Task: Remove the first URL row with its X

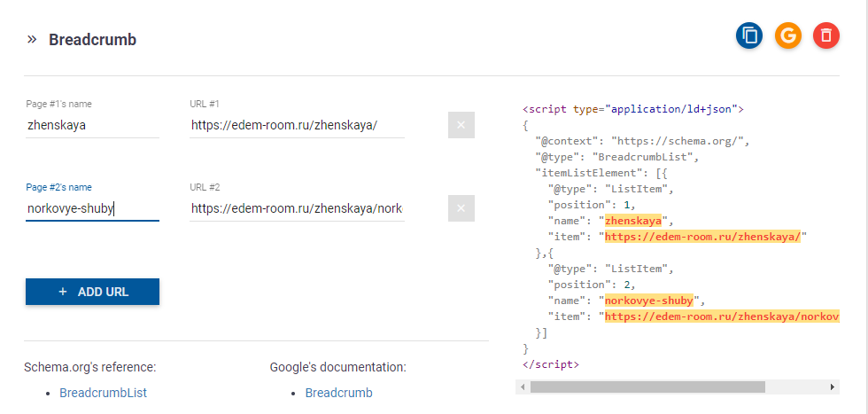Action: [461, 125]
